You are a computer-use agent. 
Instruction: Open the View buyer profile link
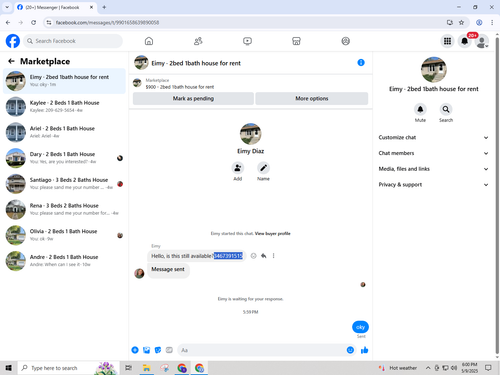pyautogui.click(x=272, y=233)
